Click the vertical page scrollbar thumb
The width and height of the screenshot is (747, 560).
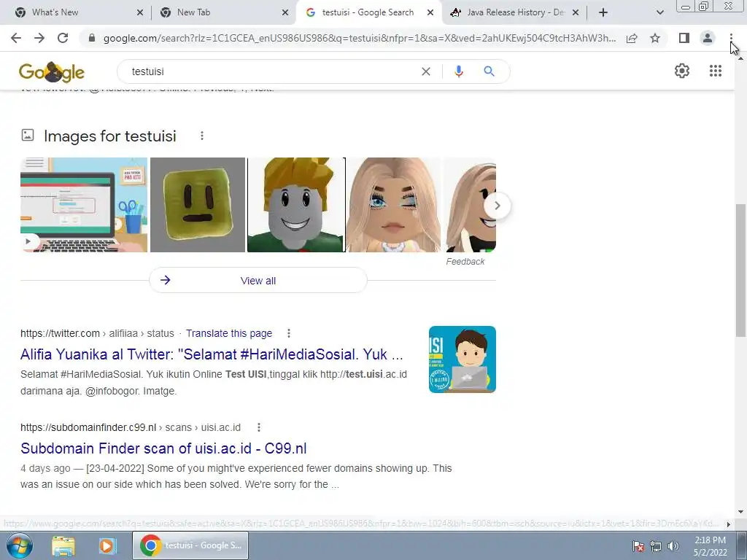[741, 270]
